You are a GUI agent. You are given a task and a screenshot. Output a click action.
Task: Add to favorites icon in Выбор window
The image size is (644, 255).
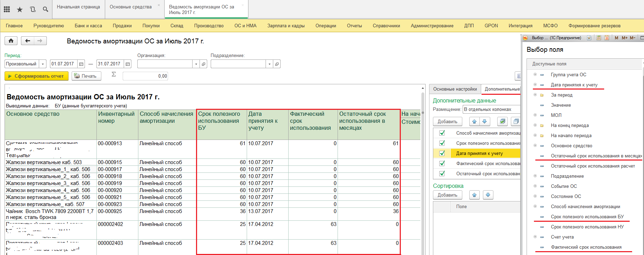(x=589, y=38)
